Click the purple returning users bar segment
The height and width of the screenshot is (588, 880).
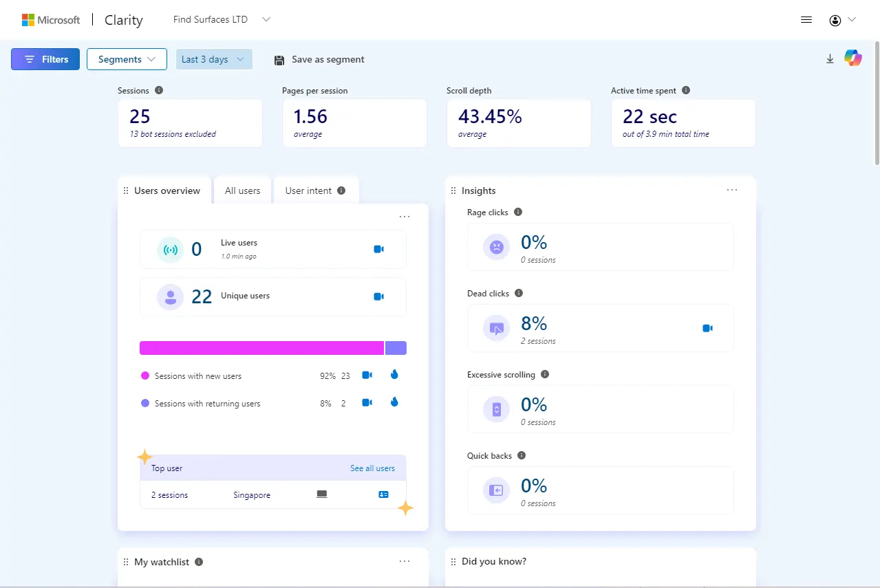396,348
